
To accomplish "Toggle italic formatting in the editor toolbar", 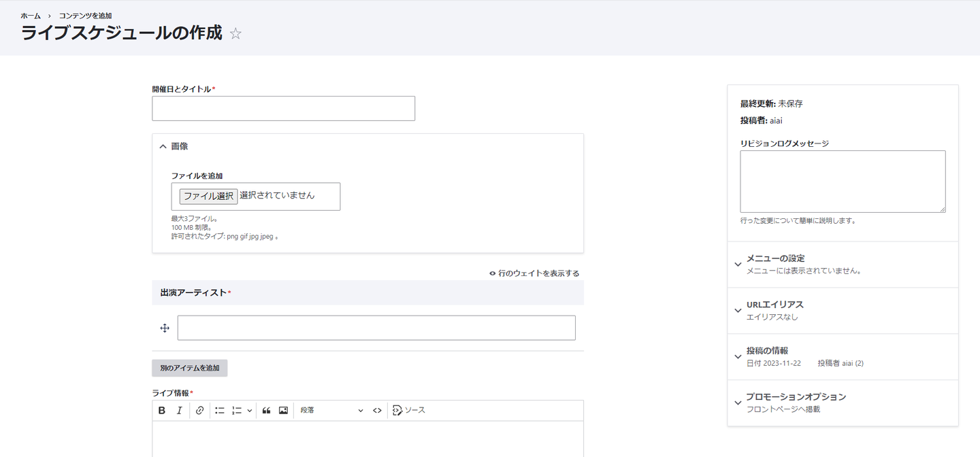I will click(180, 411).
